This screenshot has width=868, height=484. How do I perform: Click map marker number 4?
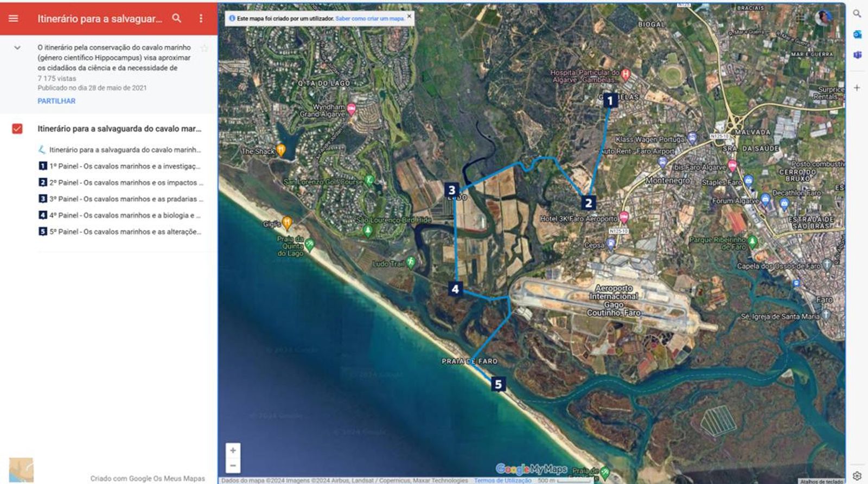click(455, 289)
